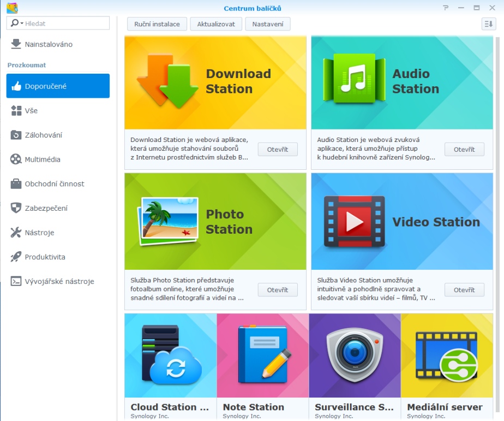Select the Mediální server package icon
The image size is (504, 421).
coord(447,355)
